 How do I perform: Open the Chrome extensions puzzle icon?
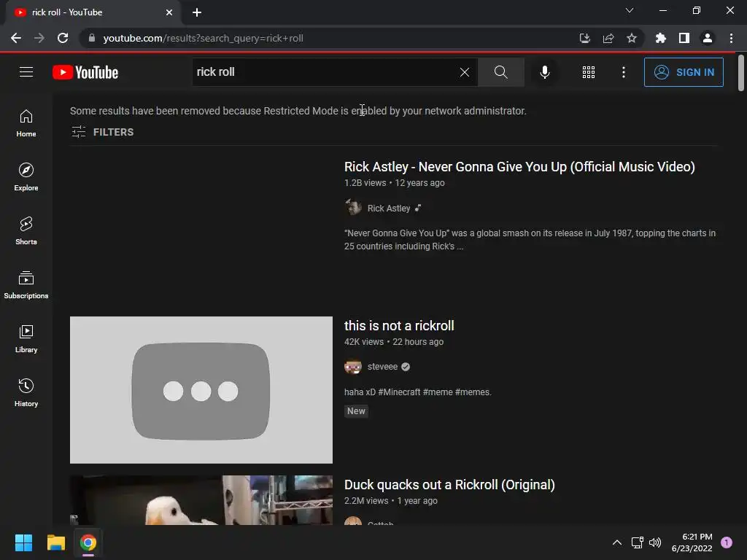coord(661,38)
